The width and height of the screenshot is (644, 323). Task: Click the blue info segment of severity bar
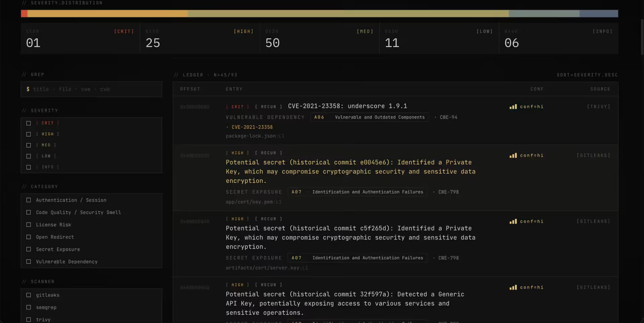(x=599, y=13)
